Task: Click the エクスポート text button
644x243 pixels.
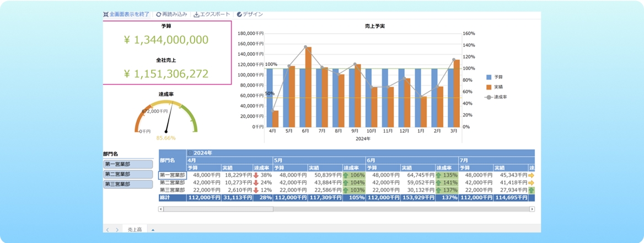Action: [215, 14]
